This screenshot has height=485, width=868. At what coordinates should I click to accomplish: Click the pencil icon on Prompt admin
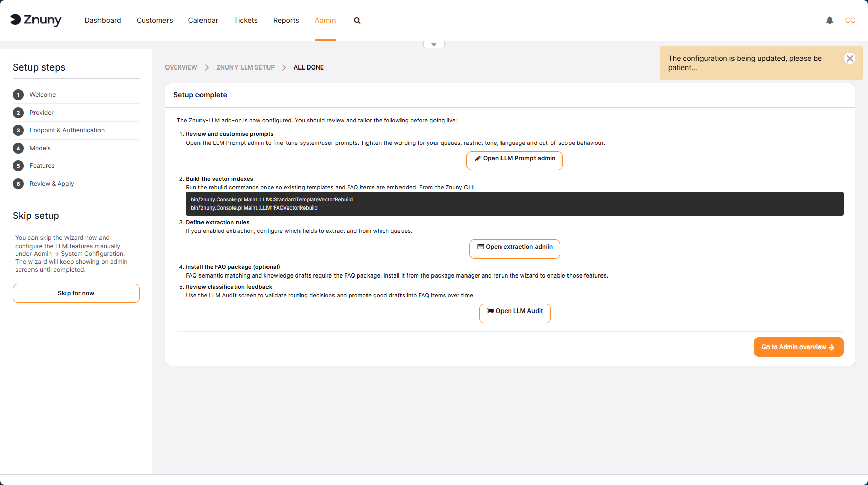(x=478, y=159)
